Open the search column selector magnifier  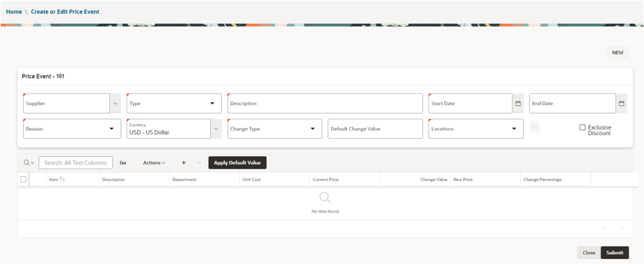pos(29,163)
